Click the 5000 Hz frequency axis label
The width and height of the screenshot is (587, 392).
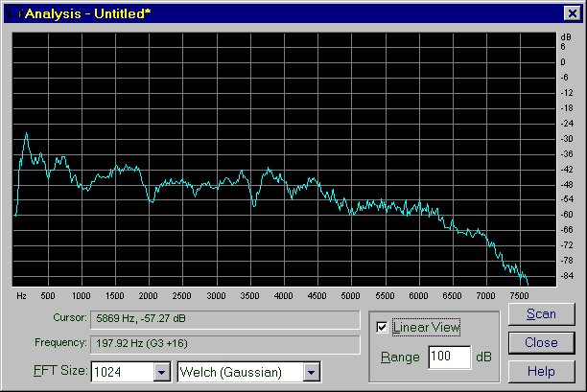[350, 295]
